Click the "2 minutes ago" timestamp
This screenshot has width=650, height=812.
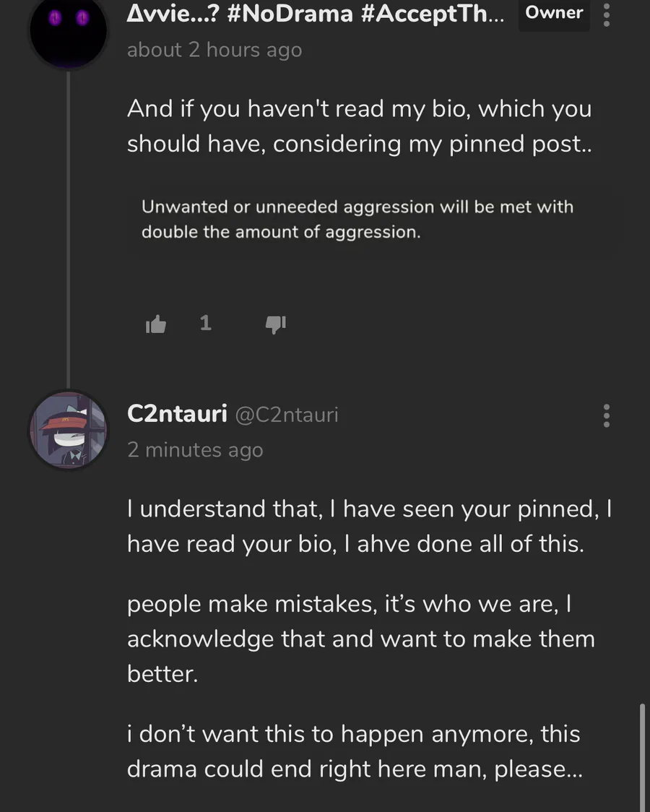coord(195,449)
